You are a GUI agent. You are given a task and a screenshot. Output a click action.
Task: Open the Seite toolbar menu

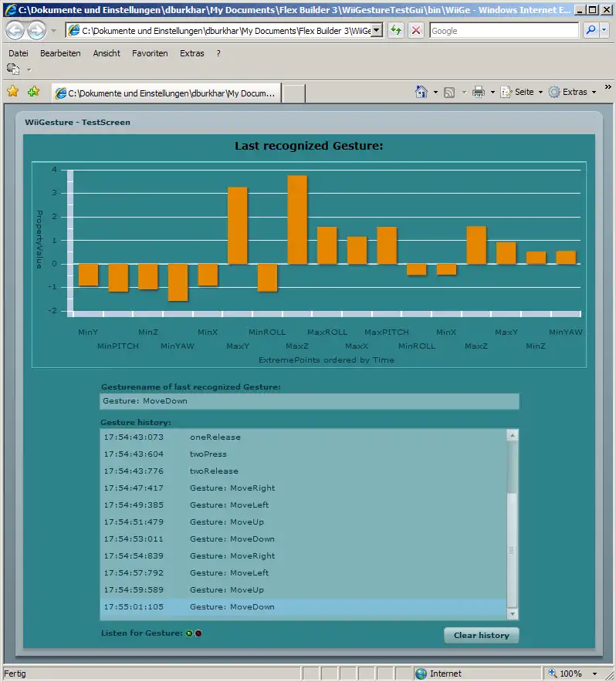pyautogui.click(x=522, y=92)
